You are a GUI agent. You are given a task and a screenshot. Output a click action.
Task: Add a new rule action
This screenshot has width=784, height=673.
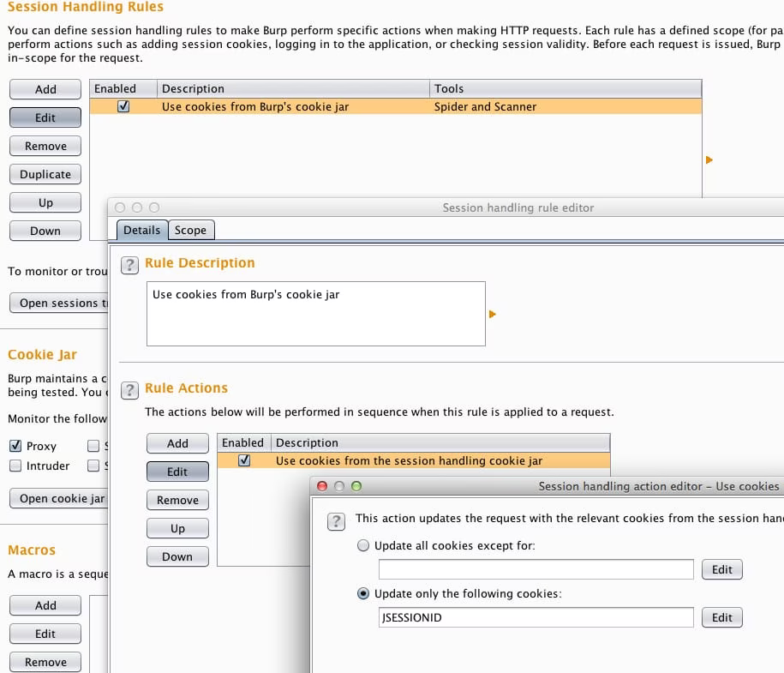point(177,443)
